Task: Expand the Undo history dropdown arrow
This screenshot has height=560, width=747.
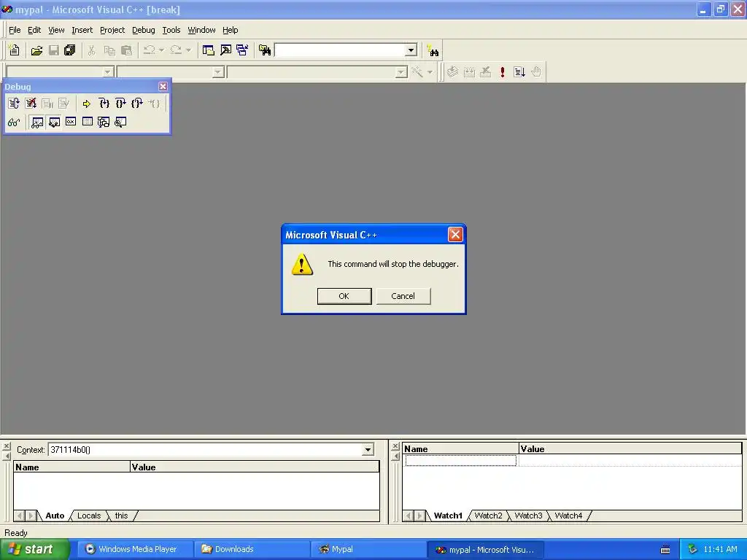Action: 161,50
